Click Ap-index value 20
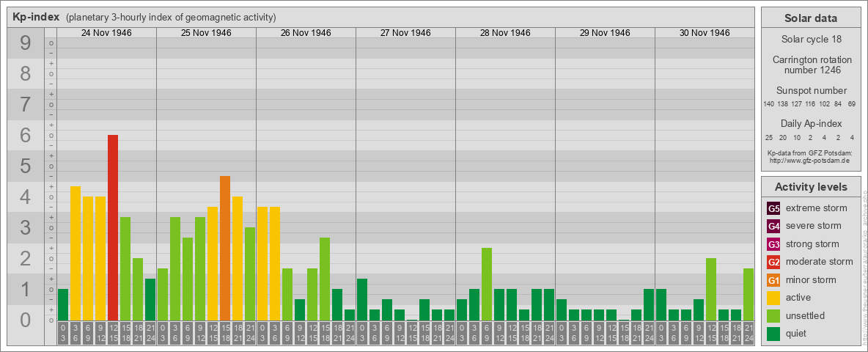868x352 pixels. click(x=783, y=137)
